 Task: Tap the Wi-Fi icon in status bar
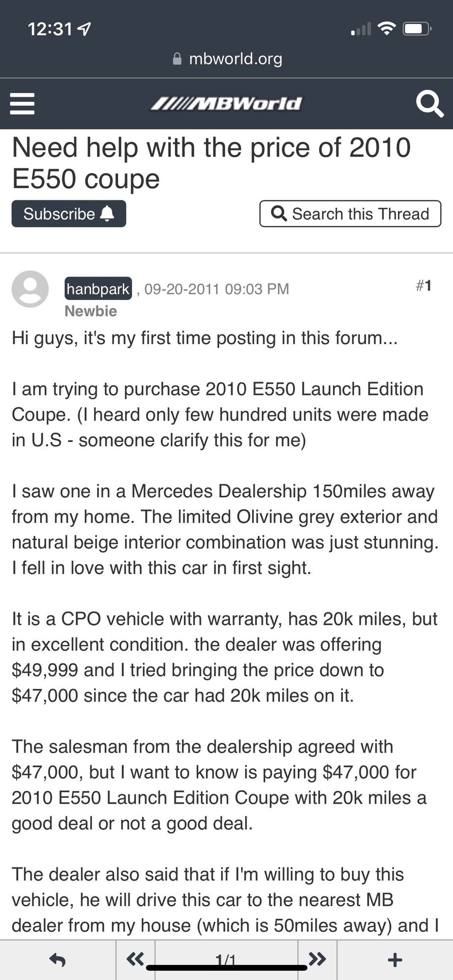(x=387, y=29)
